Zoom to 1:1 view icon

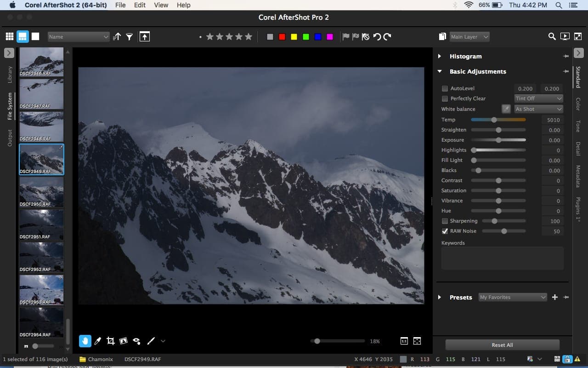pos(404,341)
